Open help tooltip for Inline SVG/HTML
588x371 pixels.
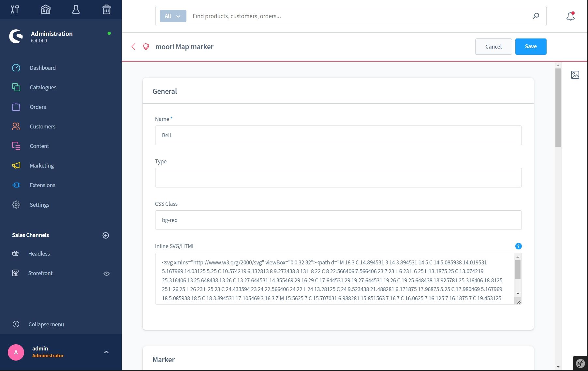click(518, 246)
